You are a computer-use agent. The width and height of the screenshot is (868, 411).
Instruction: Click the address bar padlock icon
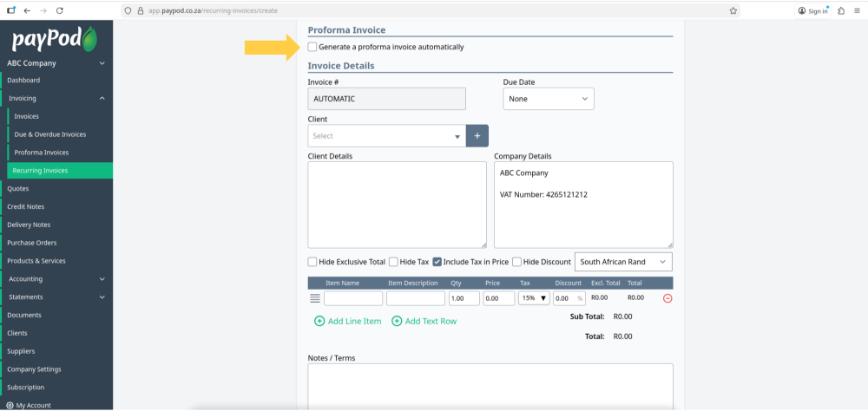pos(141,10)
